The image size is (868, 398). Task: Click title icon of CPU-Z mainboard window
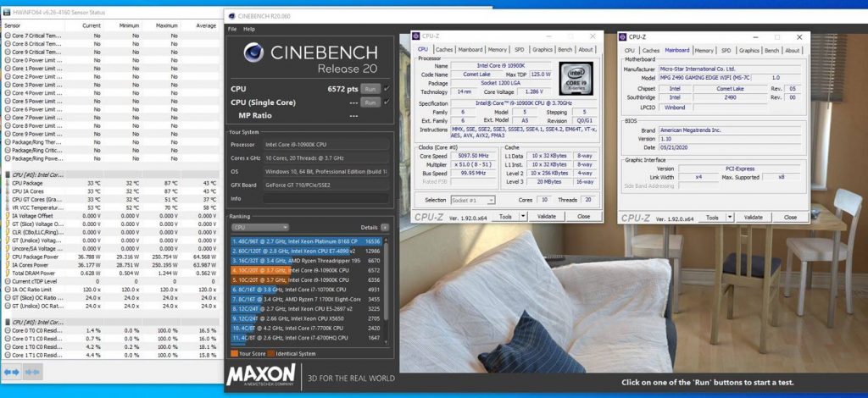624,37
